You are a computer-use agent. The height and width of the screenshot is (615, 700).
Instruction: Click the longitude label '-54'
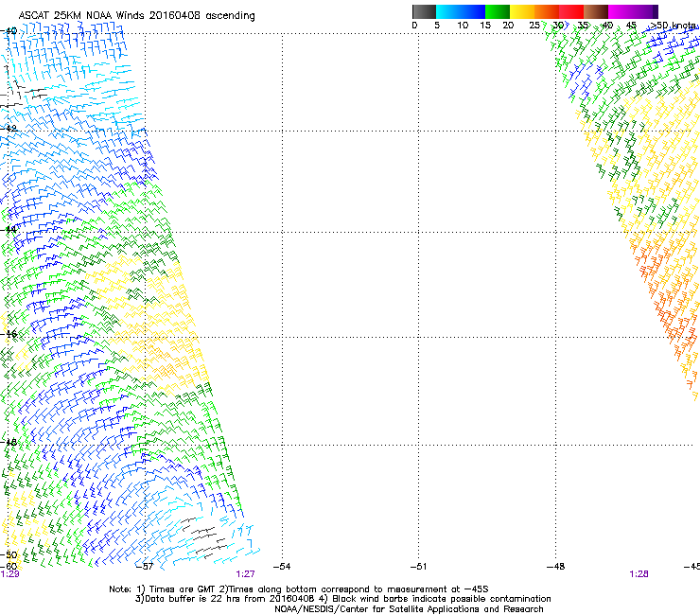[x=282, y=567]
